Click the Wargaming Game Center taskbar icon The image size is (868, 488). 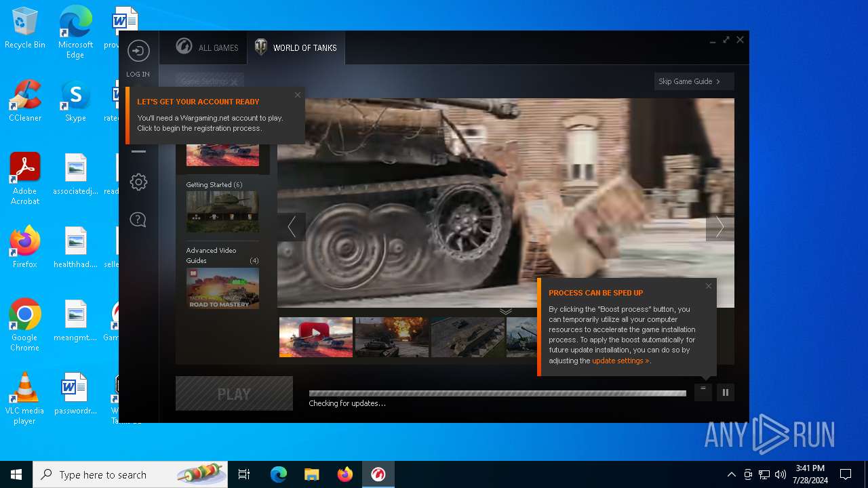click(378, 474)
